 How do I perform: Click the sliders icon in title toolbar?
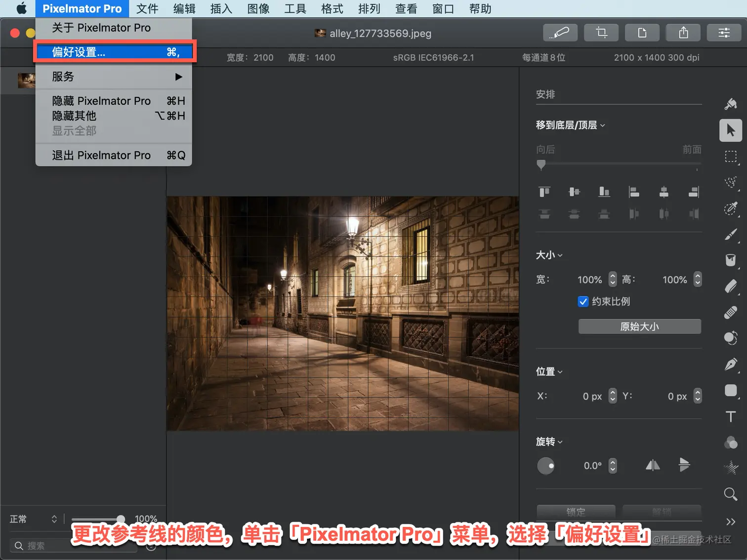pyautogui.click(x=724, y=33)
